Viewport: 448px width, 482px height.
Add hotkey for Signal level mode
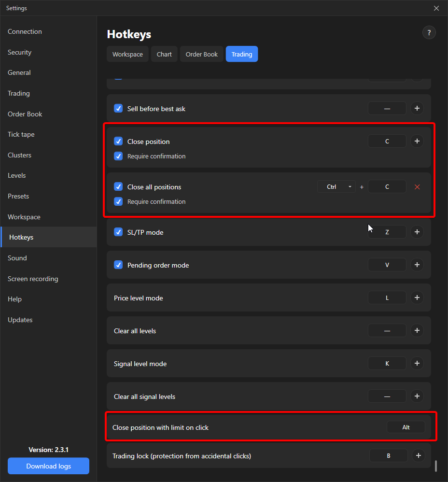(417, 363)
